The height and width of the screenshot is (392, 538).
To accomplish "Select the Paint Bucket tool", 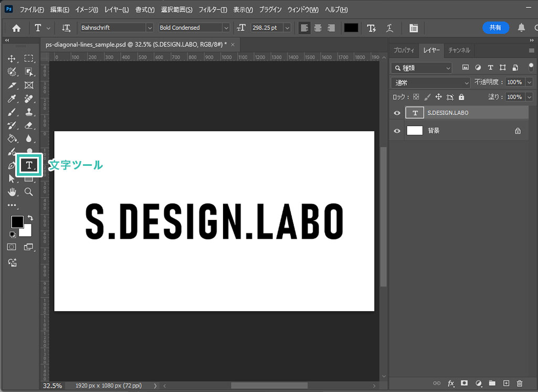I will click(x=12, y=139).
